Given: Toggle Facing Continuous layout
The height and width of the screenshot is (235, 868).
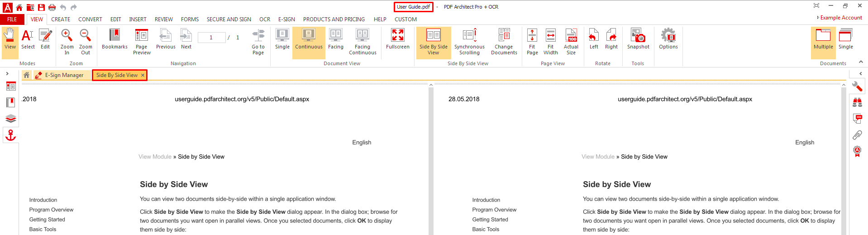Looking at the screenshot, I should pyautogui.click(x=362, y=42).
